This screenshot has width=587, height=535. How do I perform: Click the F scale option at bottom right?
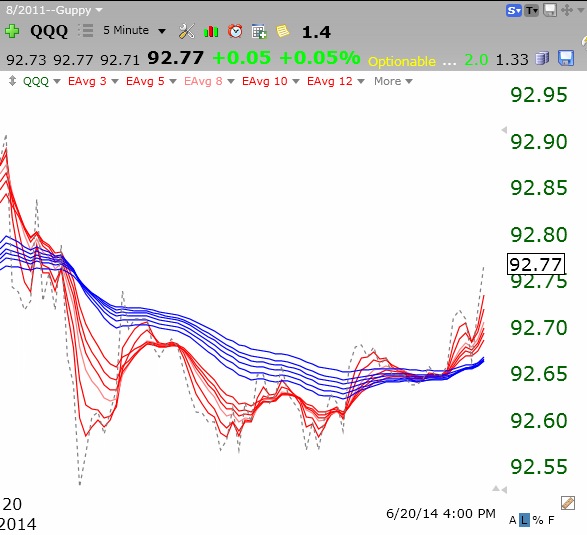(x=551, y=520)
